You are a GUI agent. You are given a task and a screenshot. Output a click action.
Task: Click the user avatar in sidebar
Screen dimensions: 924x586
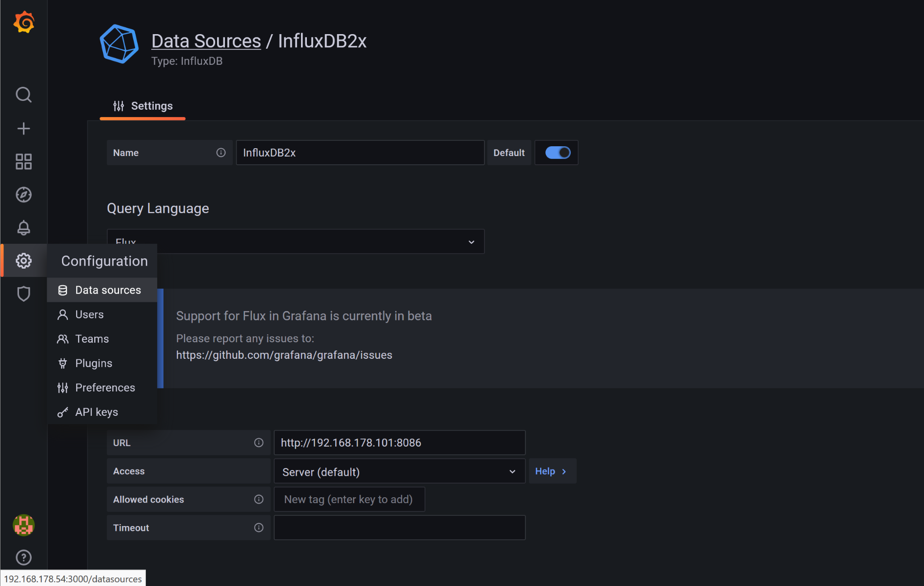(x=23, y=525)
